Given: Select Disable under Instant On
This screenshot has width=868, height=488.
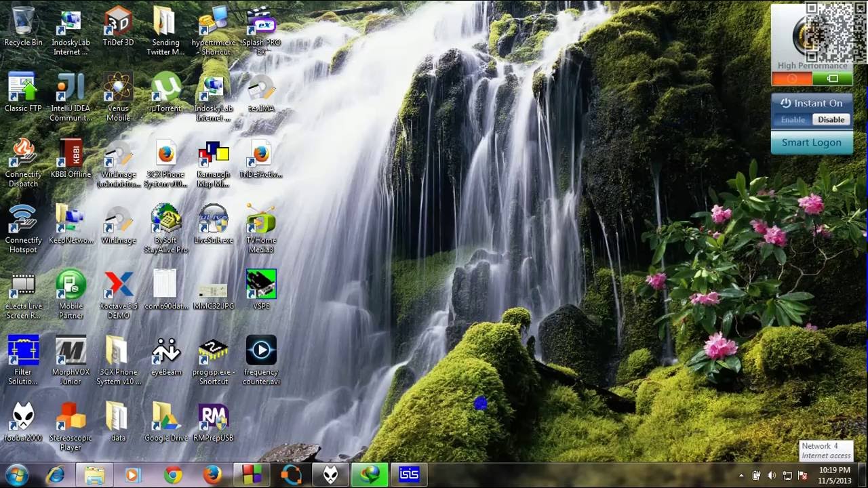Looking at the screenshot, I should tap(831, 120).
